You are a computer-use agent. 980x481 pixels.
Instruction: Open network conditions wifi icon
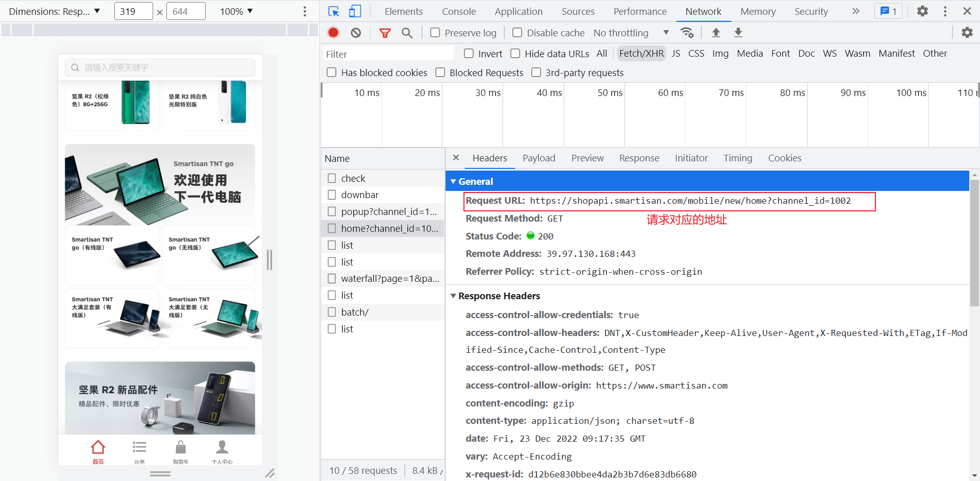687,33
